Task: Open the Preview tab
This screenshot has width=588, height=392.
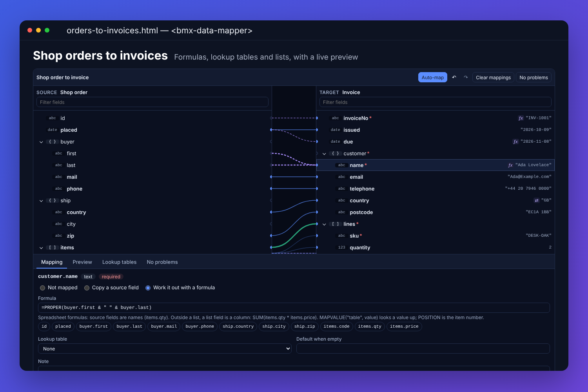Action: coord(82,262)
